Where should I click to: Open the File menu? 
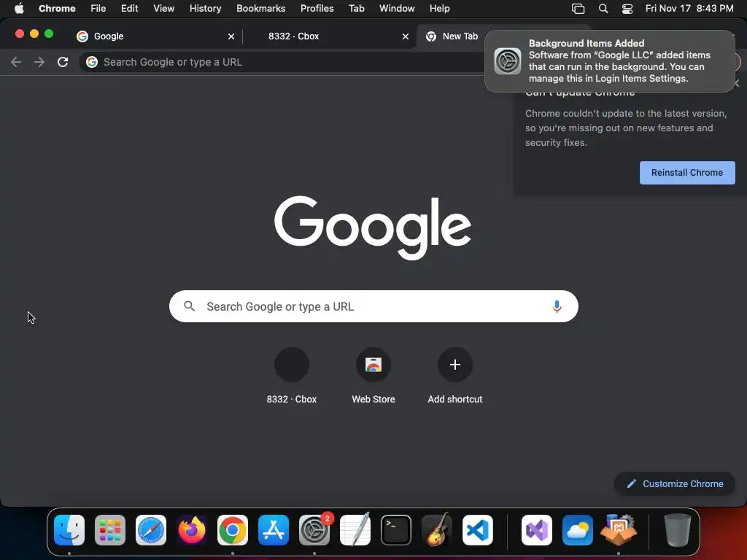(98, 8)
